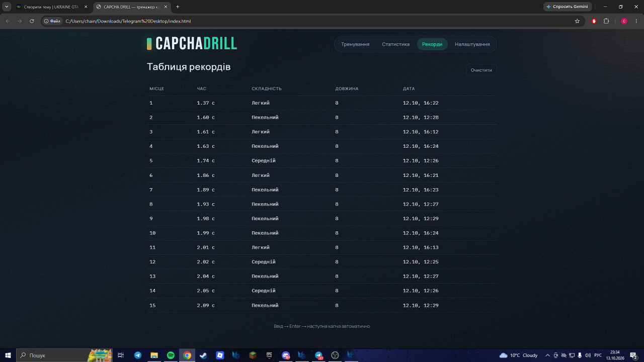Viewport: 644px width, 362px height.
Task: Open the Chrome tab search dropdown
Action: pos(7,7)
